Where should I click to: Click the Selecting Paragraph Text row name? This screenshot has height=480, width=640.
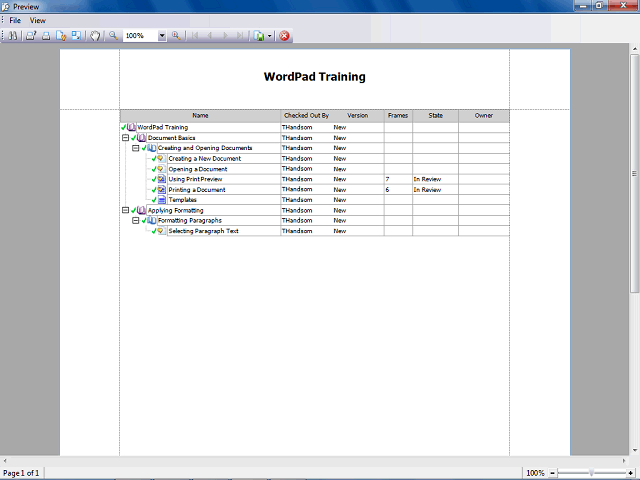(203, 231)
